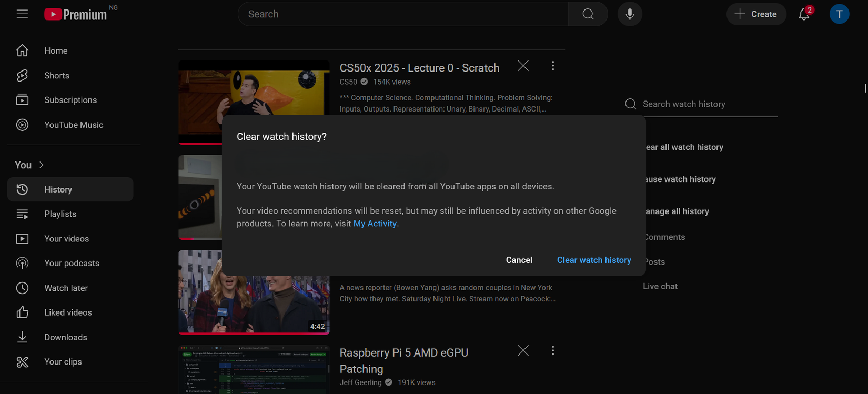Click the Home icon in sidebar
Viewport: 868px width, 394px height.
22,50
